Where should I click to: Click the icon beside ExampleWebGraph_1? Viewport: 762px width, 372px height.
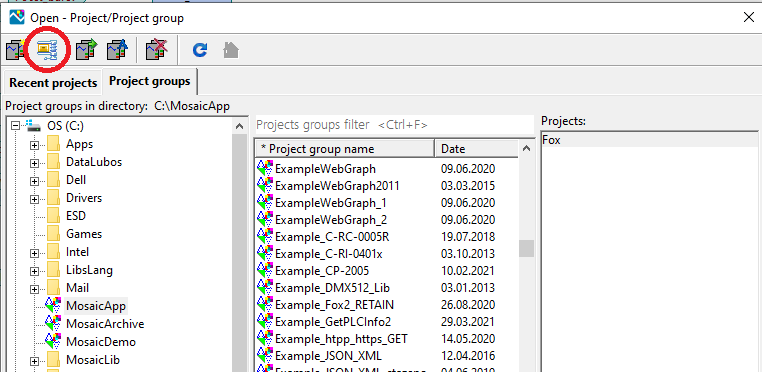(264, 202)
